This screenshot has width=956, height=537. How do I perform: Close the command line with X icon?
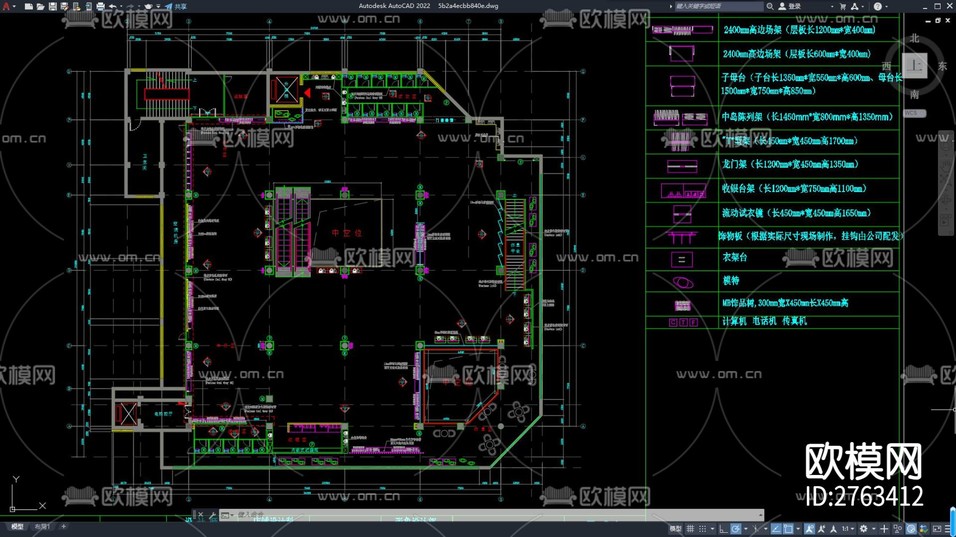pyautogui.click(x=201, y=515)
